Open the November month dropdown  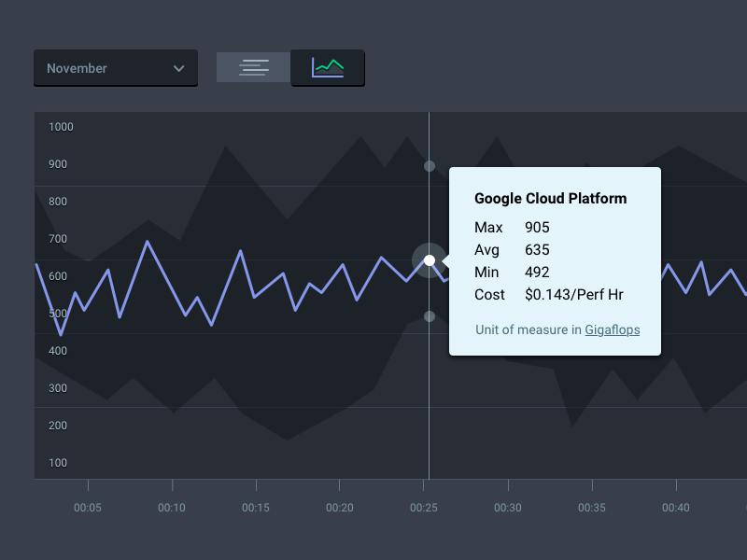tap(115, 68)
